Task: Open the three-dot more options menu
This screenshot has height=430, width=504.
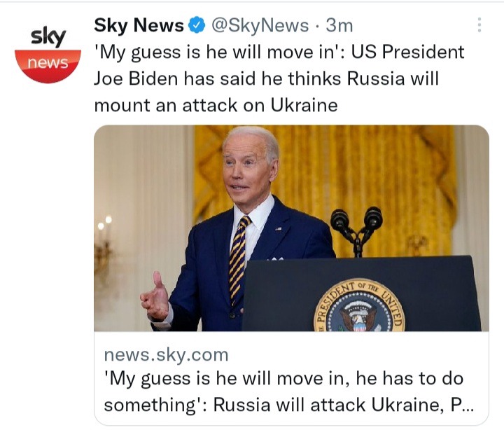Action: click(479, 25)
